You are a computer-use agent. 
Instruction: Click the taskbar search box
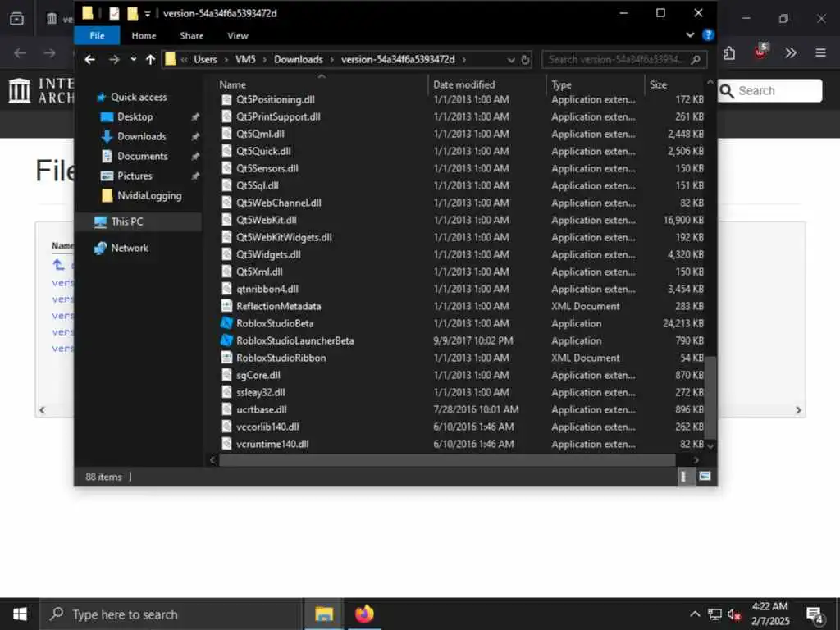coord(171,614)
